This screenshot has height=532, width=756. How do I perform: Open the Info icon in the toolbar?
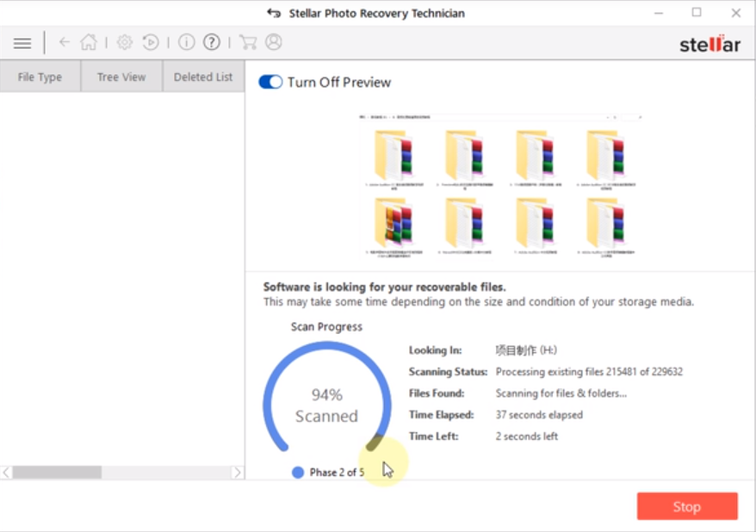(185, 41)
